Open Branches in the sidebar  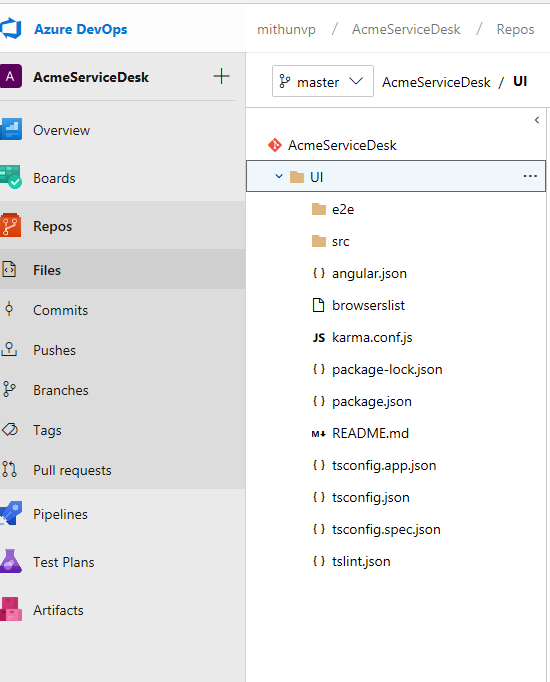(x=61, y=390)
